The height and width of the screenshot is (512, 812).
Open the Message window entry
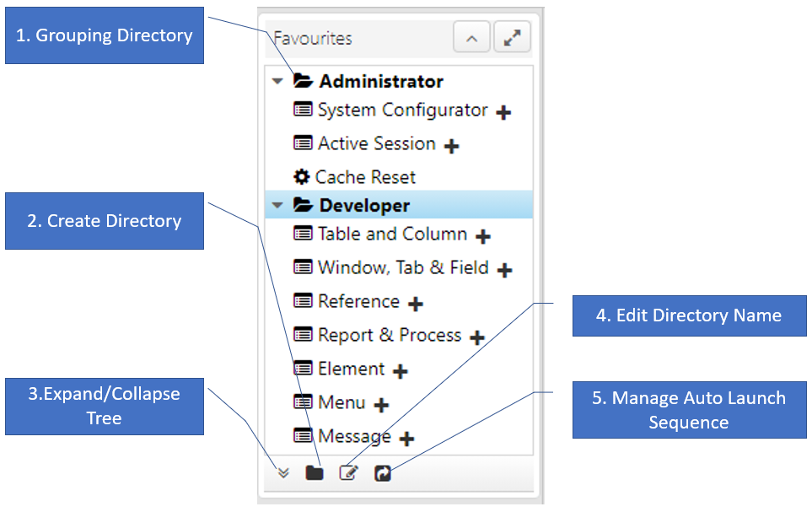(x=354, y=437)
